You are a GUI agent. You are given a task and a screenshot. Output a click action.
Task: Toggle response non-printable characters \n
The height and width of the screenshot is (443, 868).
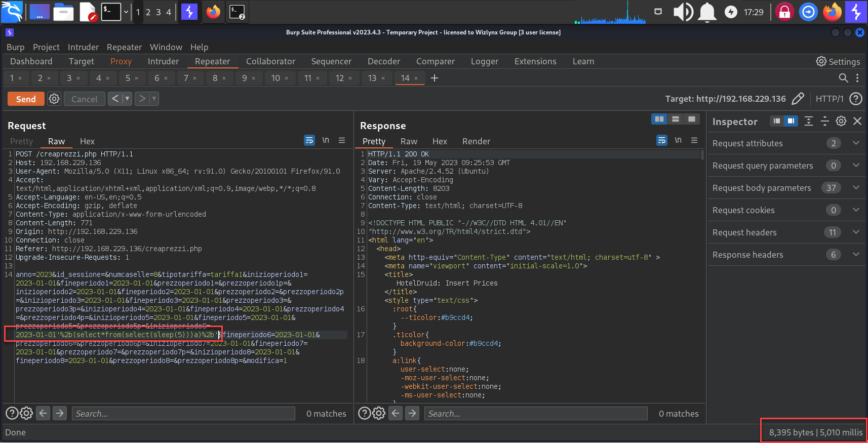pyautogui.click(x=678, y=140)
